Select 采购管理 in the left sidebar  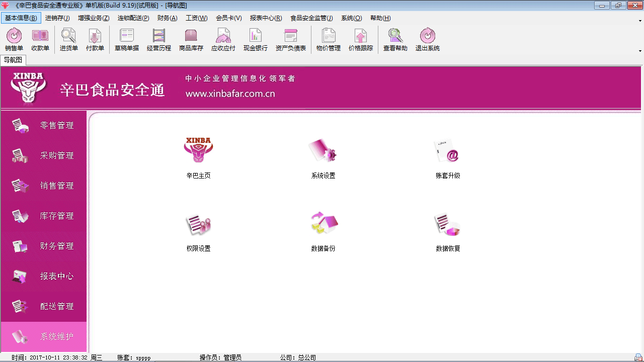[44, 156]
